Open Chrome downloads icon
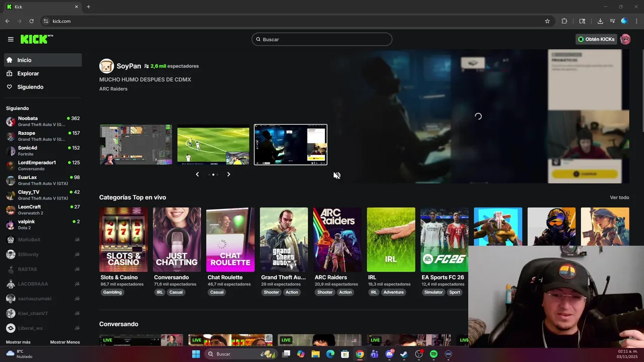The width and height of the screenshot is (644, 362). (x=600, y=21)
